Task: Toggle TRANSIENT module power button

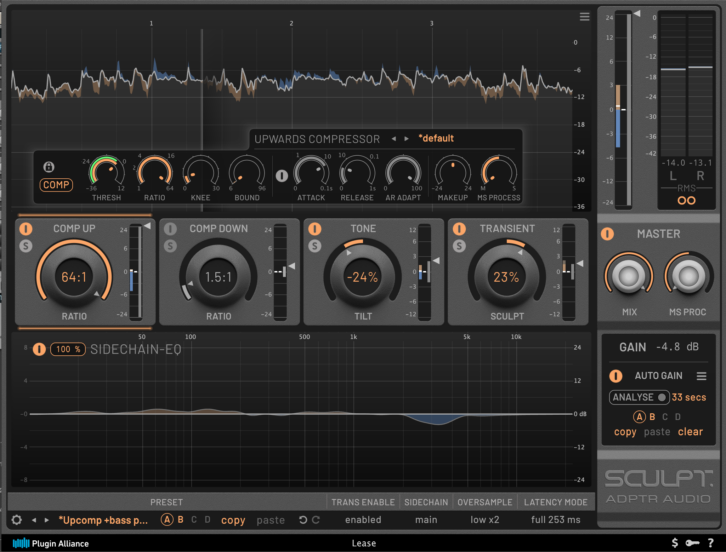Action: point(459,229)
